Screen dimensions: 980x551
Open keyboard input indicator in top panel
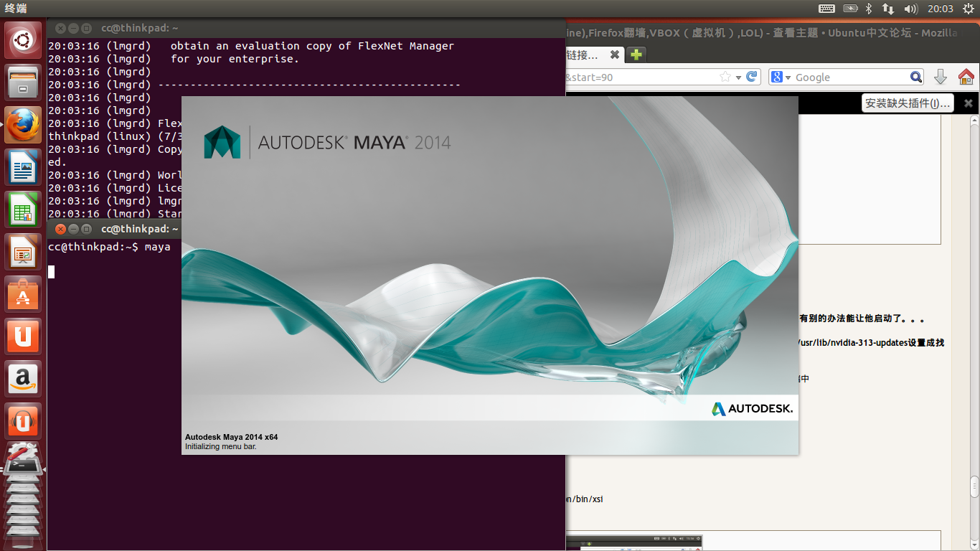click(x=826, y=9)
